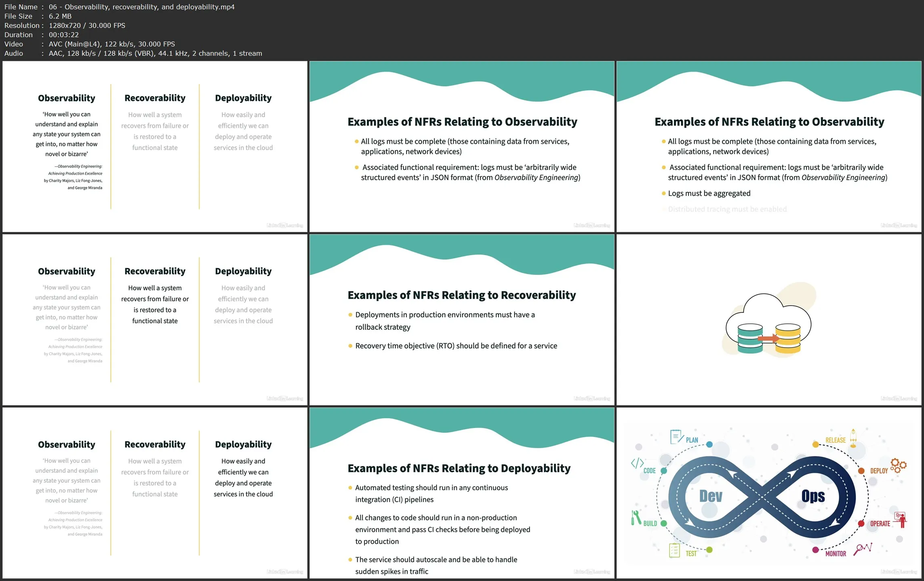The width and height of the screenshot is (924, 581).
Task: Click the Ops loop label
Action: (x=813, y=496)
